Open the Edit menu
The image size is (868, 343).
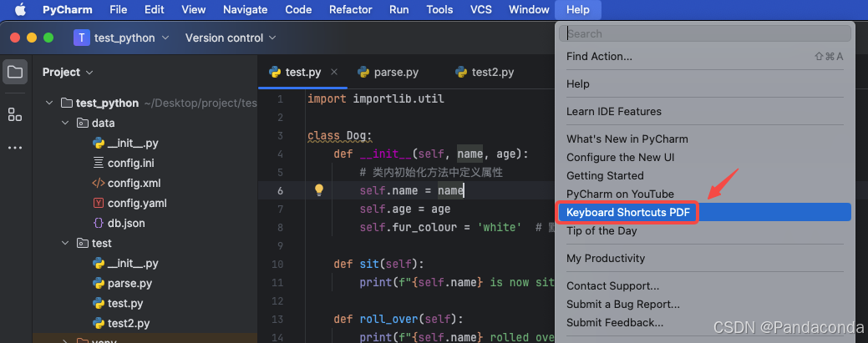click(155, 9)
